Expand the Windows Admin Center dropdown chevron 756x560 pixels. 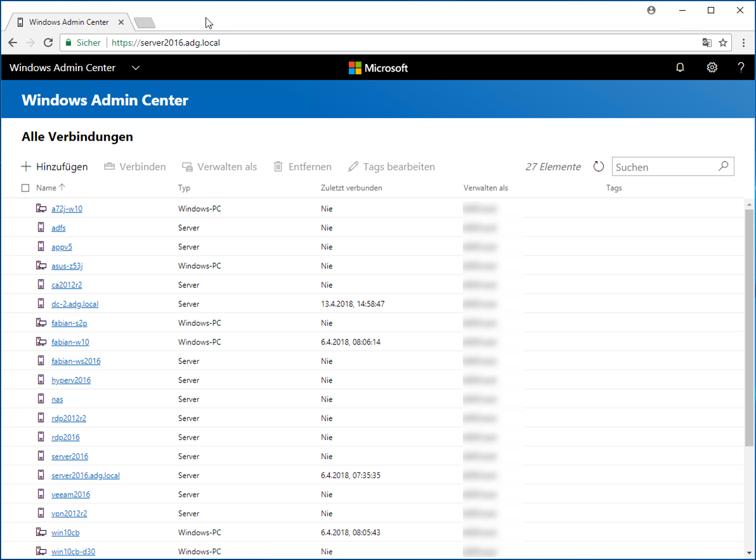pyautogui.click(x=136, y=68)
